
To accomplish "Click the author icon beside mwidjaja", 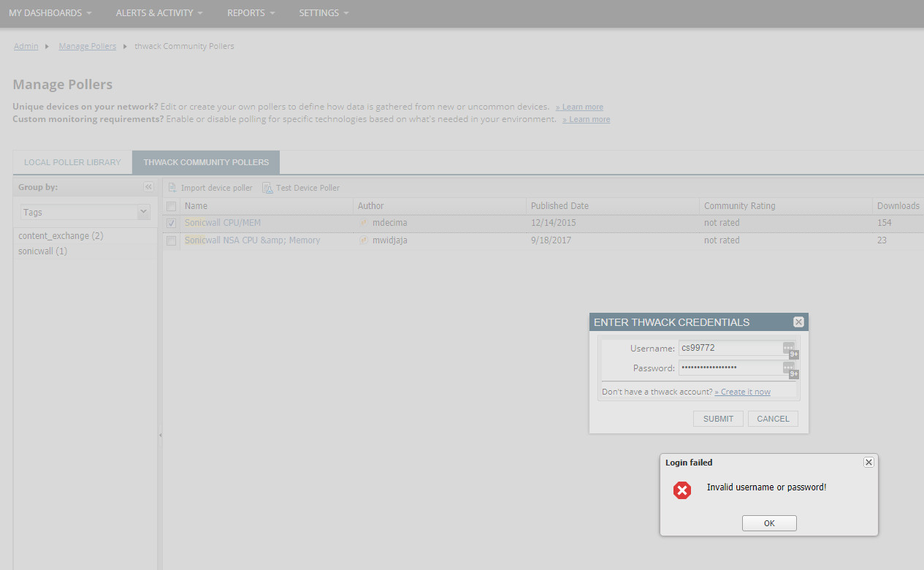I will 364,240.
